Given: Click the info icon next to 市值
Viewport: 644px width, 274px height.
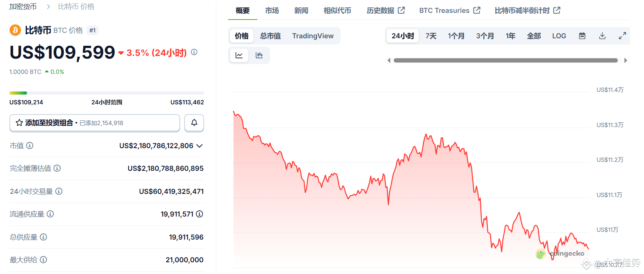Looking at the screenshot, I should [30, 145].
